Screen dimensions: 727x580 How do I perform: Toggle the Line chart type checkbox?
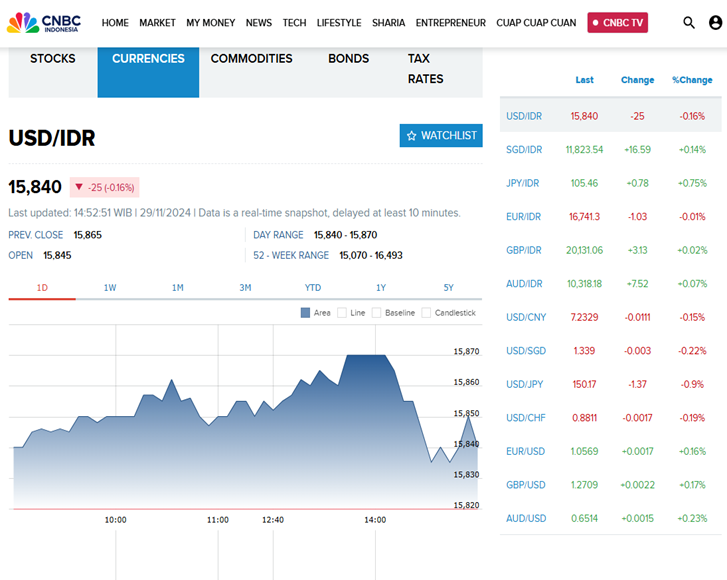[343, 313]
